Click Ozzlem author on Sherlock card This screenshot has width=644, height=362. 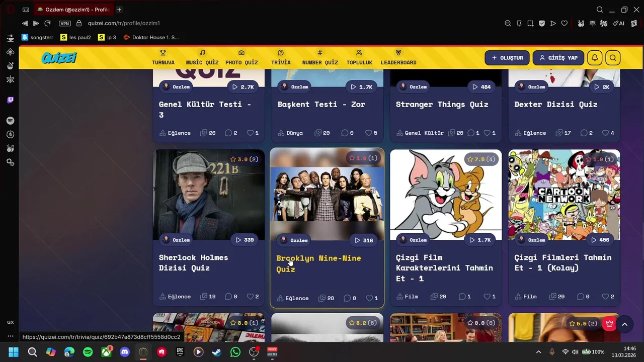point(176,240)
